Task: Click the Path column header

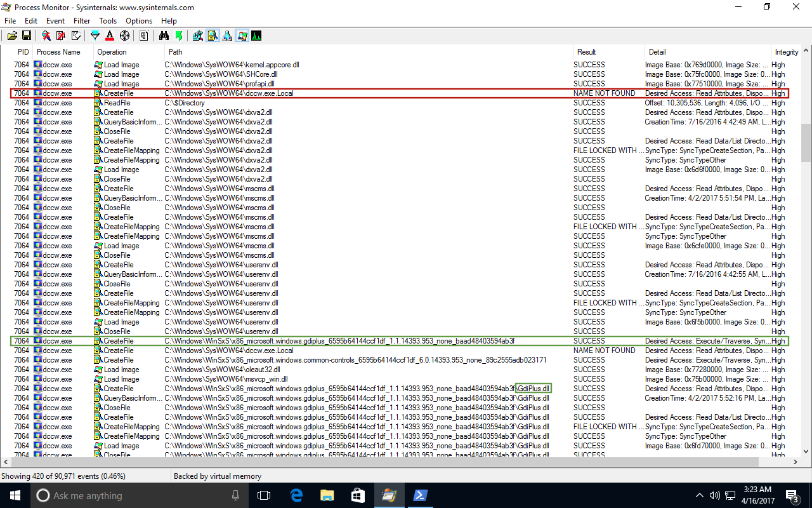Action: 369,52
